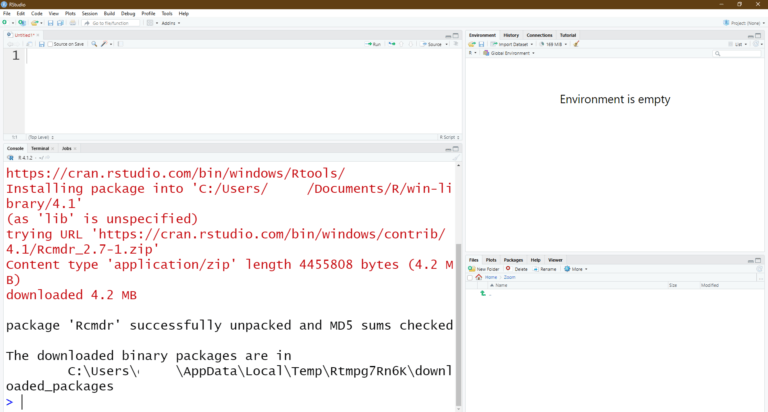Image resolution: width=768 pixels, height=412 pixels.
Task: Switch to the Packages tab
Action: point(513,260)
